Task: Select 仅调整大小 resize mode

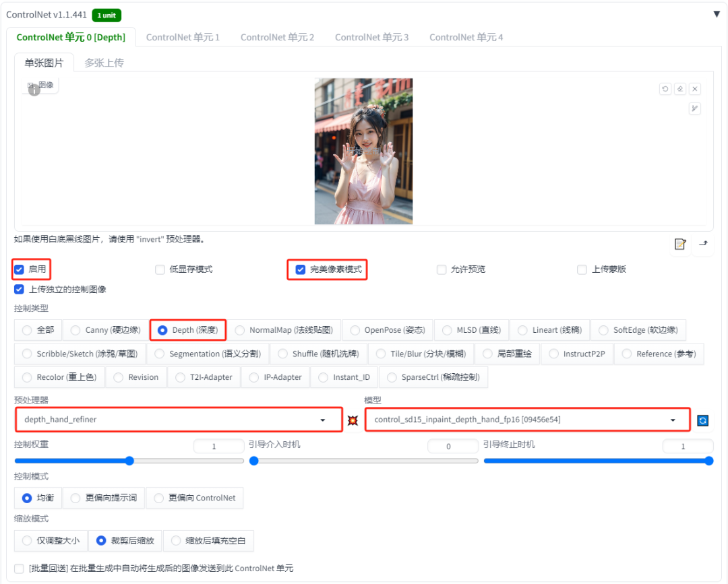Action: 51,541
